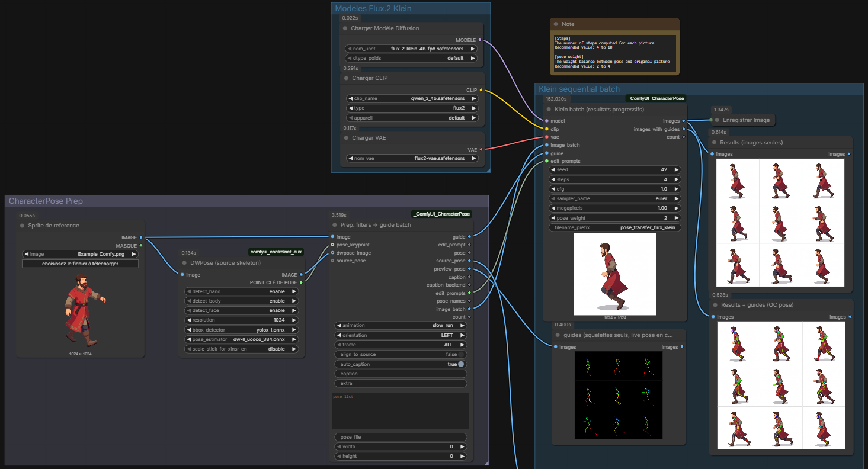Click the red VAE output socket on Charger VAE
The width and height of the screenshot is (868, 469).
coord(481,150)
